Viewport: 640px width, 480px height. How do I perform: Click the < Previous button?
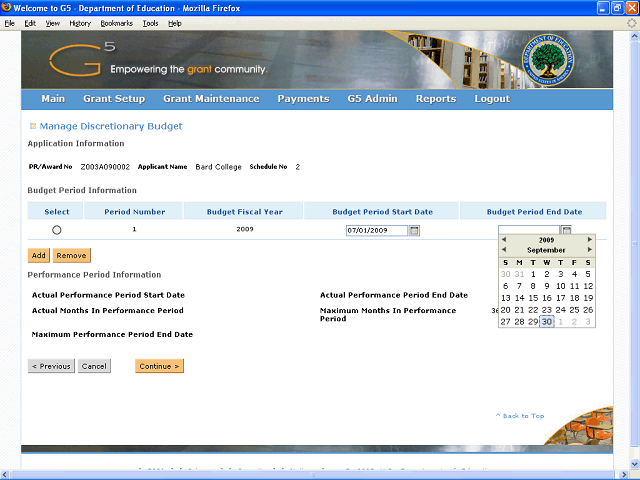coord(51,366)
